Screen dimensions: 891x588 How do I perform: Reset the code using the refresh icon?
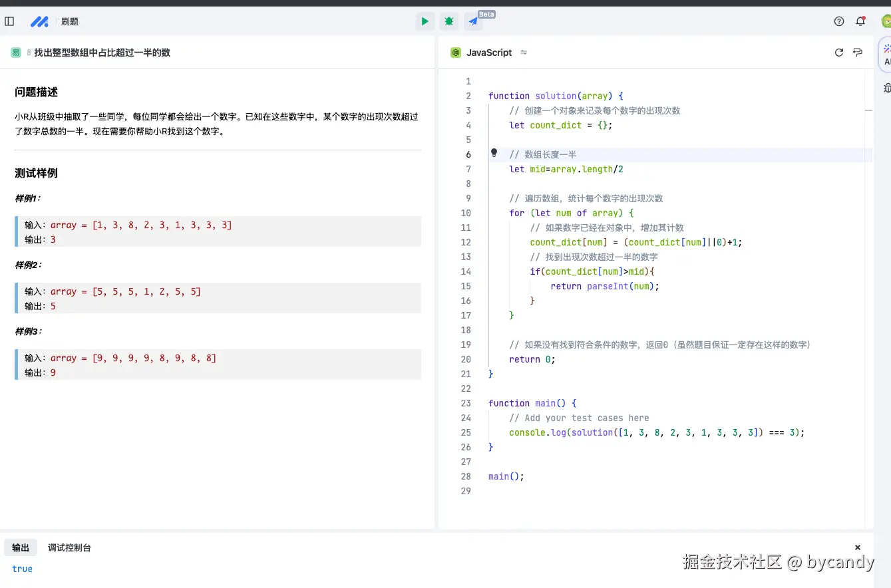tap(839, 52)
